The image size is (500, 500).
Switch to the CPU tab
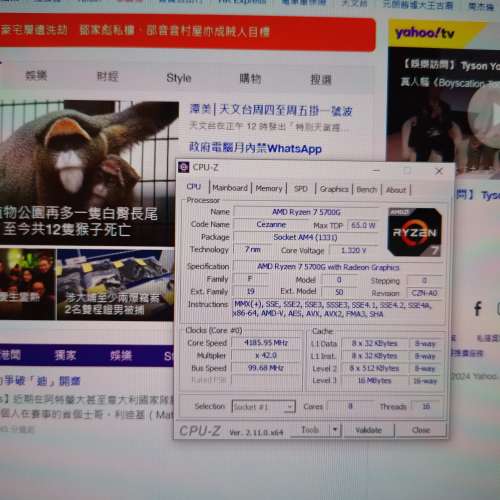pos(194,187)
